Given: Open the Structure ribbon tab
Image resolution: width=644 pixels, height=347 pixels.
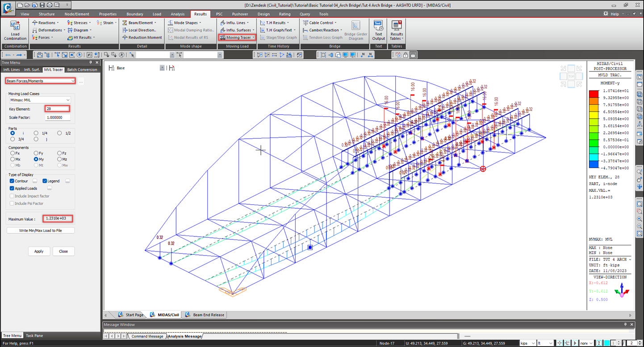Looking at the screenshot, I should (x=46, y=14).
